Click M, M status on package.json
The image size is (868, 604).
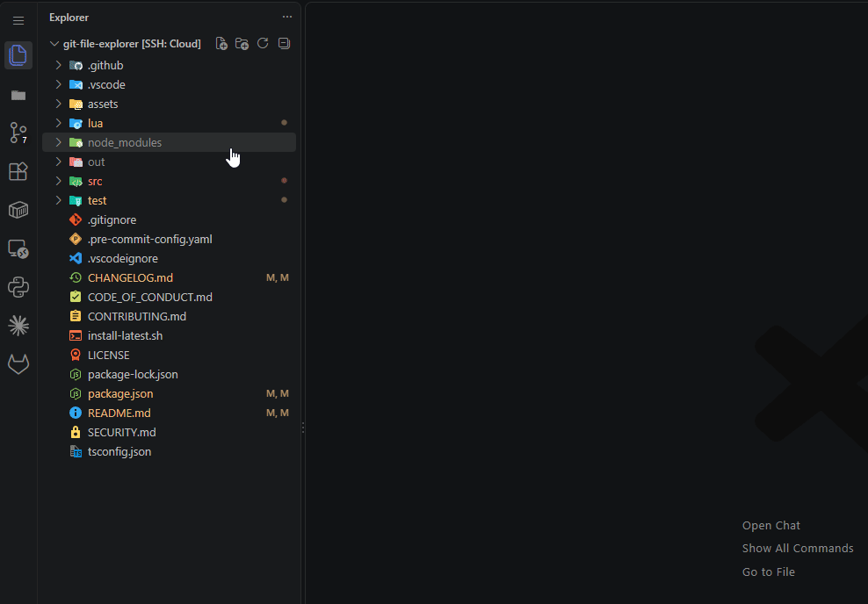(x=278, y=394)
